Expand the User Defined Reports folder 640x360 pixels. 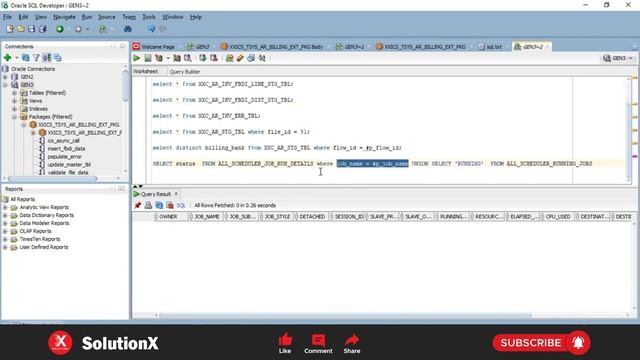[5, 247]
